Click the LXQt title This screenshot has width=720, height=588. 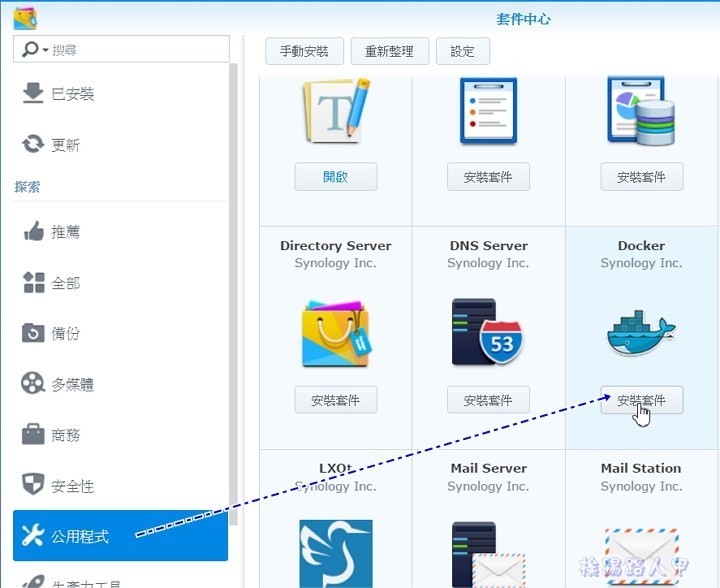click(336, 468)
